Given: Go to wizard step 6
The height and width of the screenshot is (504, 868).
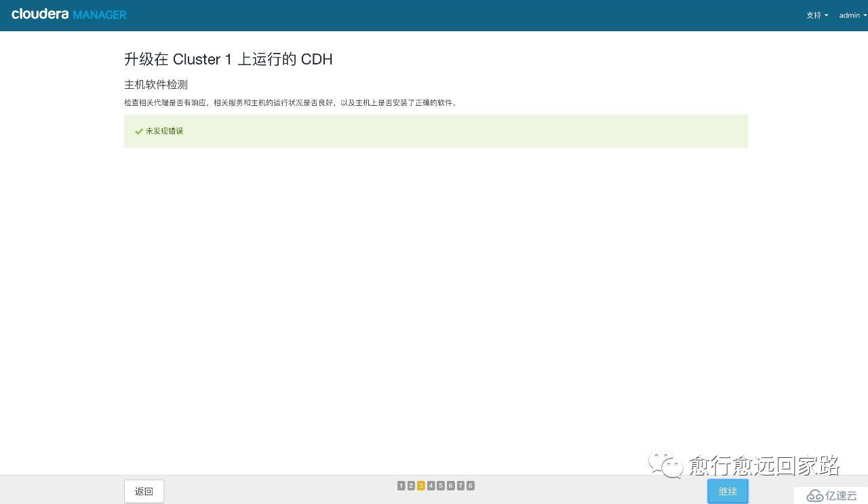Looking at the screenshot, I should (x=450, y=486).
